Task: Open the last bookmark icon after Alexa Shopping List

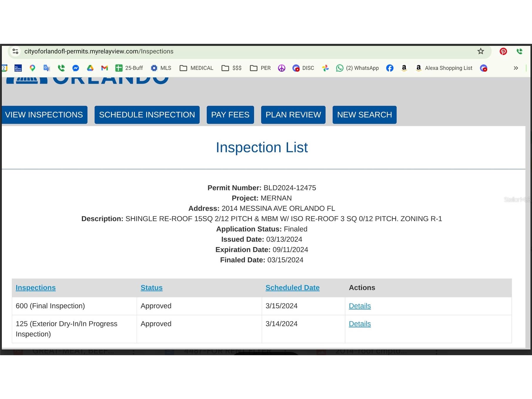Action: pyautogui.click(x=484, y=68)
